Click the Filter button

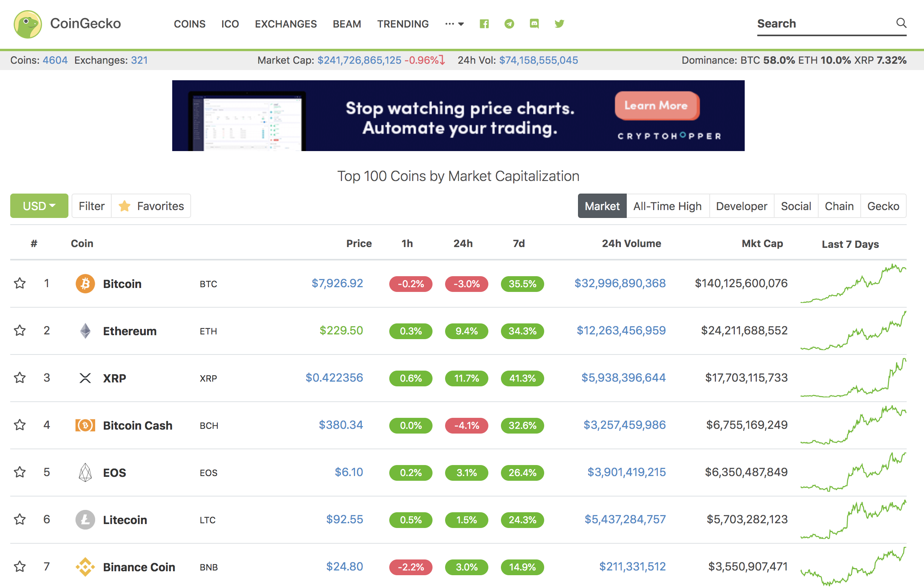pos(92,206)
